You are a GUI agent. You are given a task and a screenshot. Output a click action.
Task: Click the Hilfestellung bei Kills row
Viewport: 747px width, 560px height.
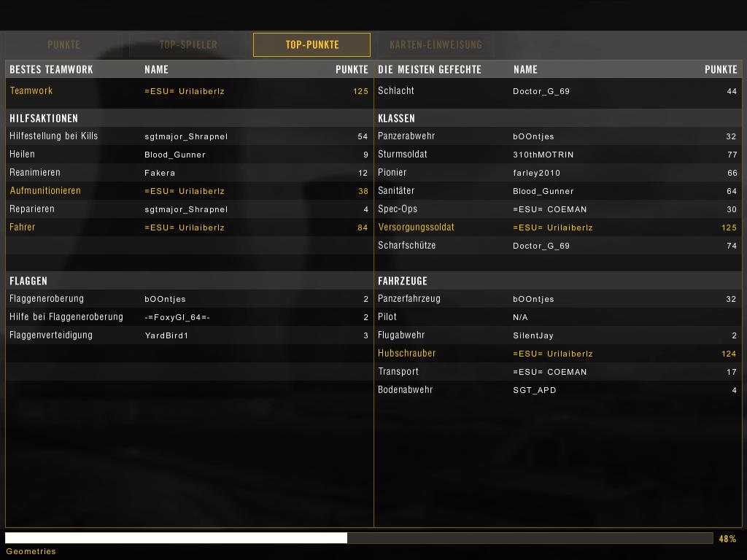point(188,136)
